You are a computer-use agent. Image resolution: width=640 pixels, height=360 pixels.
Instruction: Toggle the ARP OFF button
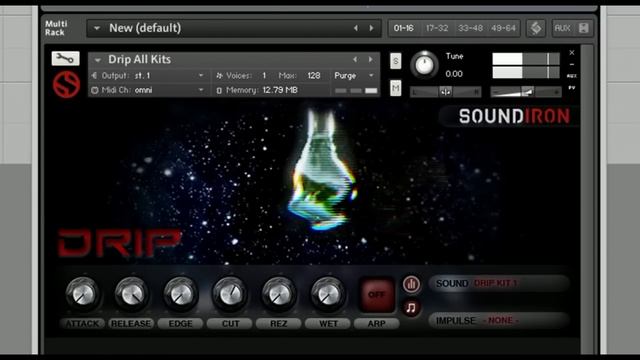pos(377,295)
